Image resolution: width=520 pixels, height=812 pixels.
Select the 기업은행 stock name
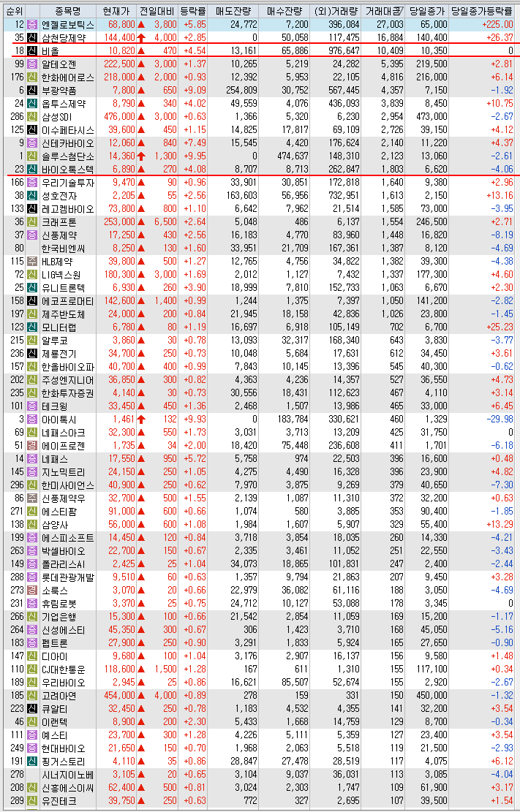[59, 617]
